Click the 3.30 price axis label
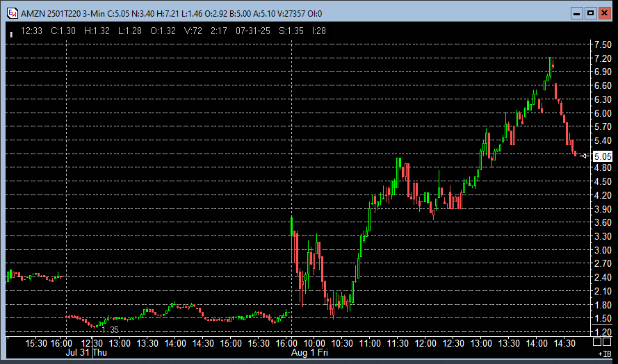The width and height of the screenshot is (618, 364). 603,236
